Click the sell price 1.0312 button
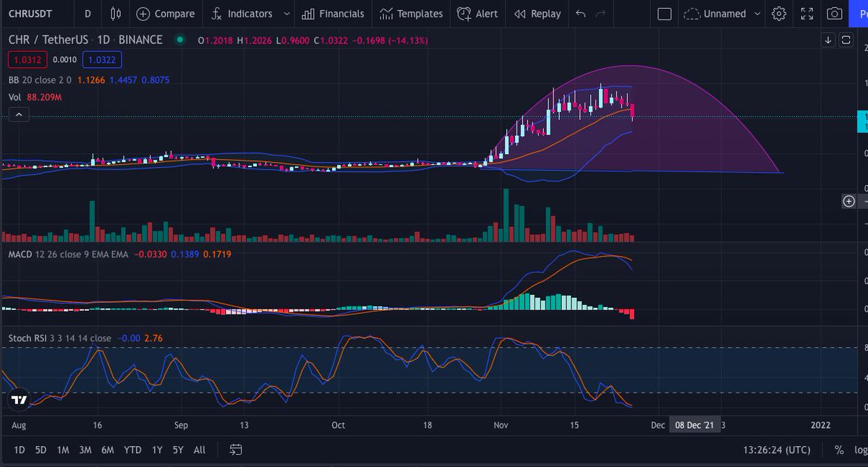 tap(27, 60)
